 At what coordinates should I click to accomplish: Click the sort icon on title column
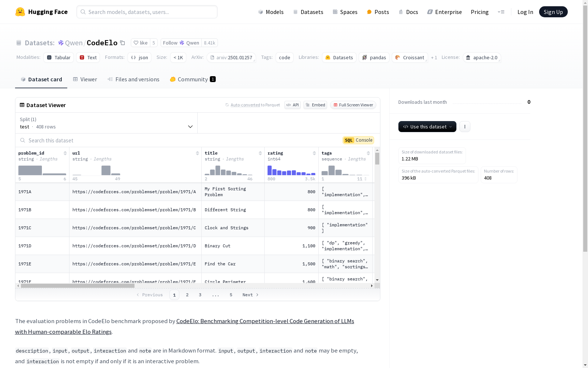tap(260, 153)
